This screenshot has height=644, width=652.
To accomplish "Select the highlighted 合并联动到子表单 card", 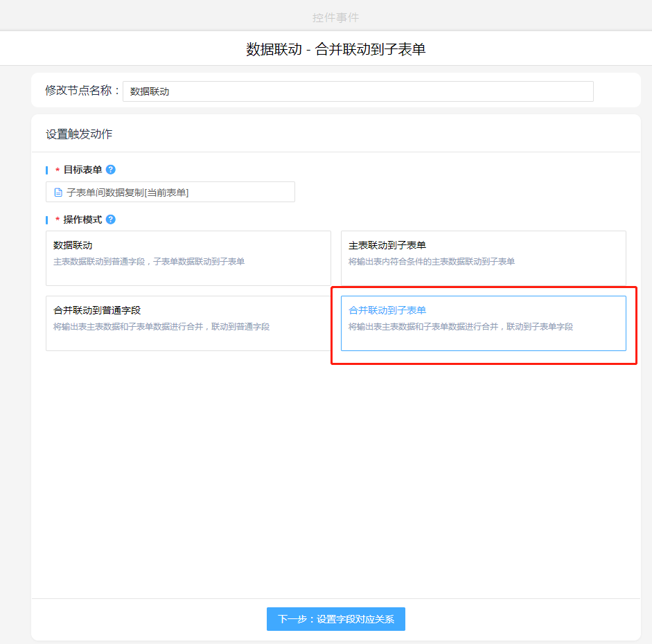I will pyautogui.click(x=483, y=323).
